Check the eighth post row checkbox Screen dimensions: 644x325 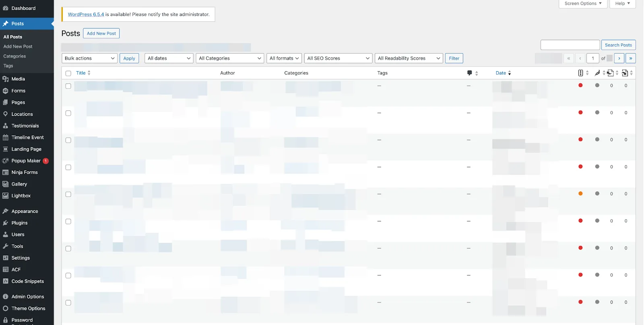[x=68, y=275]
